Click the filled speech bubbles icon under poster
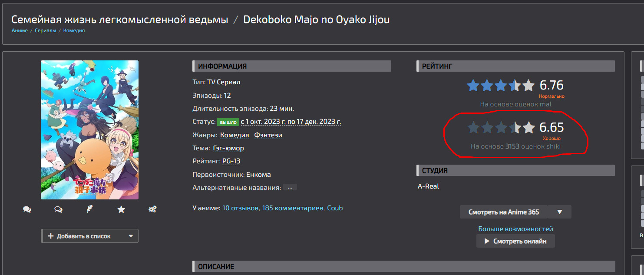This screenshot has height=275, width=644. (27, 209)
